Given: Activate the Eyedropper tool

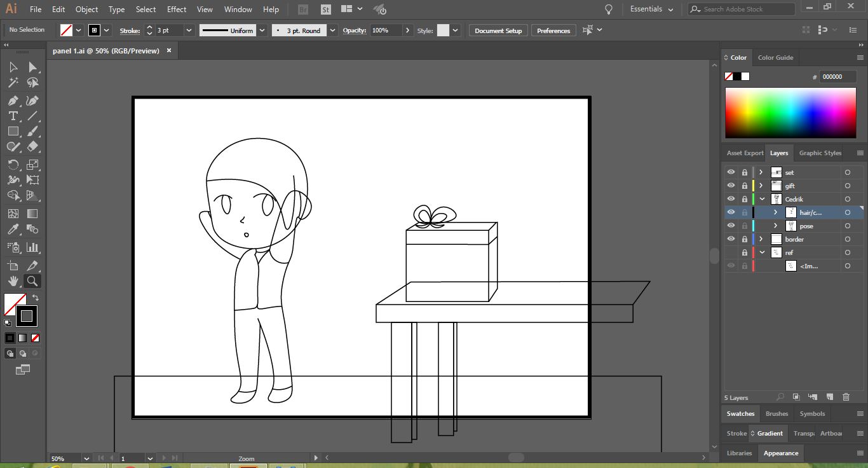Looking at the screenshot, I should tap(13, 230).
